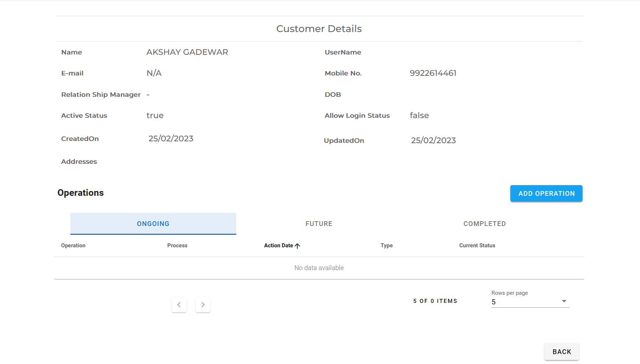Expand the Addresses section
Image resolution: width=640 pixels, height=364 pixels.
(x=79, y=161)
